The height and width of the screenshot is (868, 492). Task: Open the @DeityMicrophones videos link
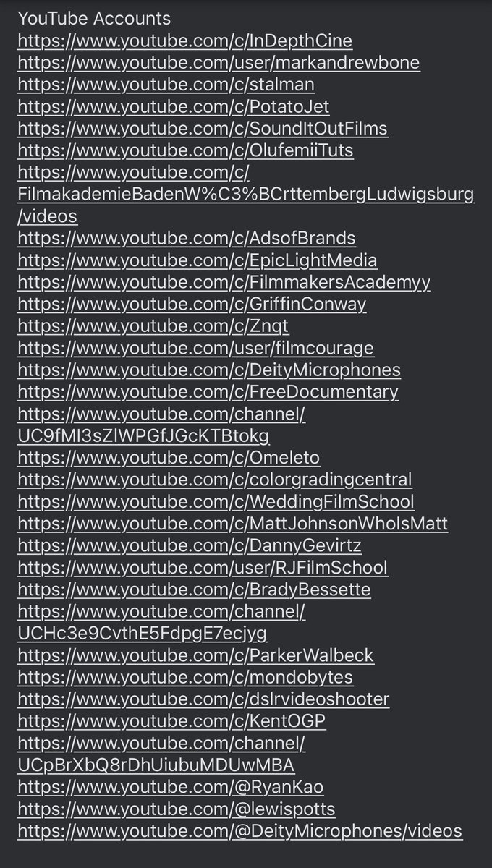click(239, 830)
